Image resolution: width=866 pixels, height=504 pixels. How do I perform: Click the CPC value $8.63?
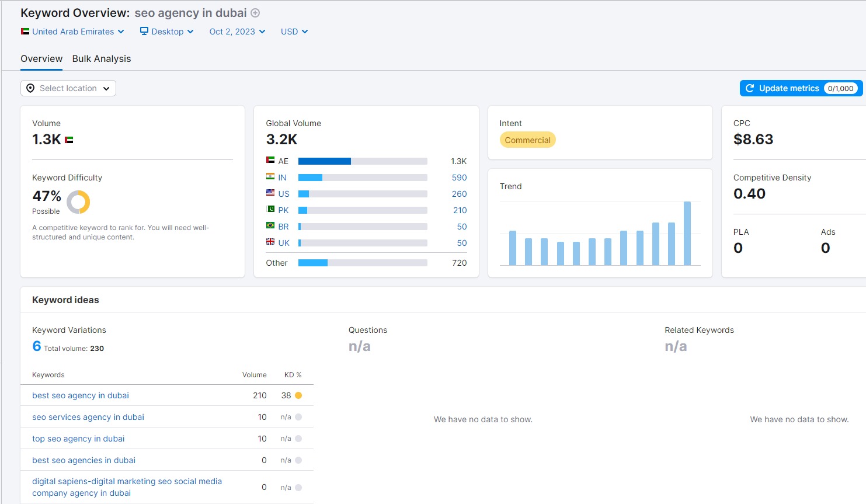[x=753, y=140]
